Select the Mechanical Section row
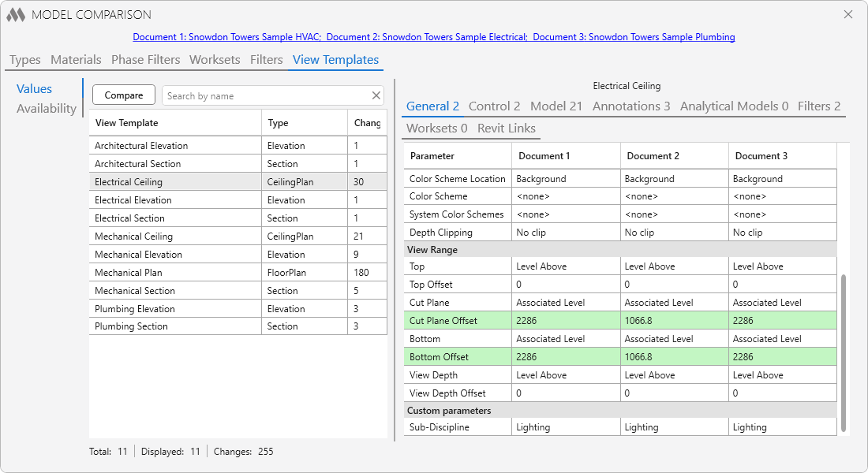This screenshot has width=868, height=473. click(x=238, y=290)
